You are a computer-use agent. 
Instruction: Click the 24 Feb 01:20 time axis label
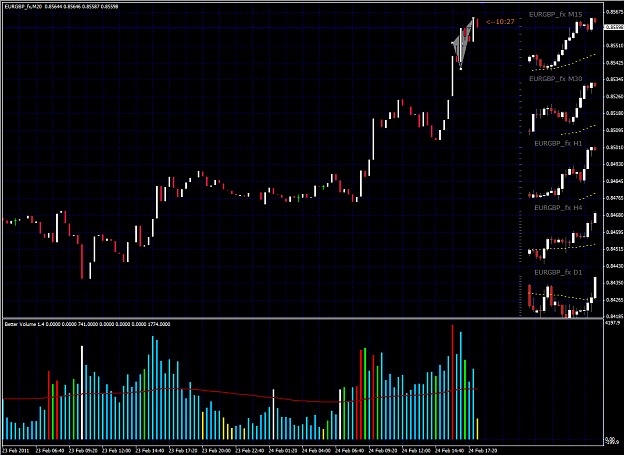coord(283,451)
